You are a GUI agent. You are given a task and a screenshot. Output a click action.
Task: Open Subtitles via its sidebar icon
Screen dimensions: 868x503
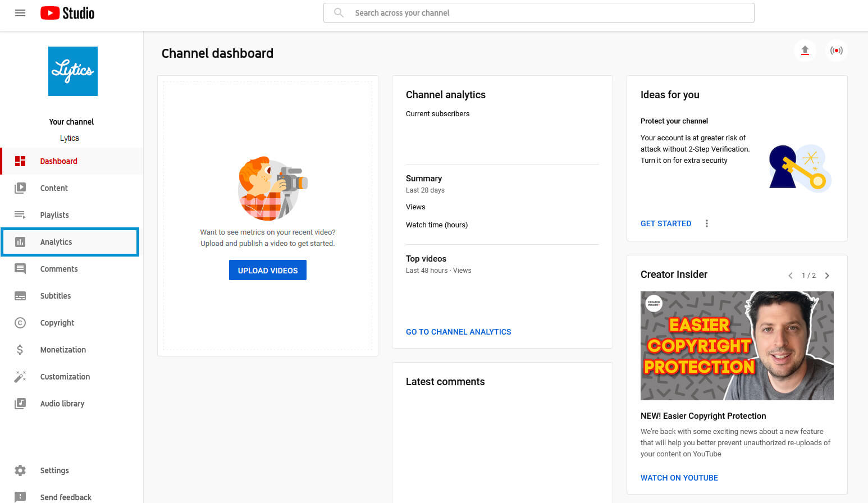[20, 296]
